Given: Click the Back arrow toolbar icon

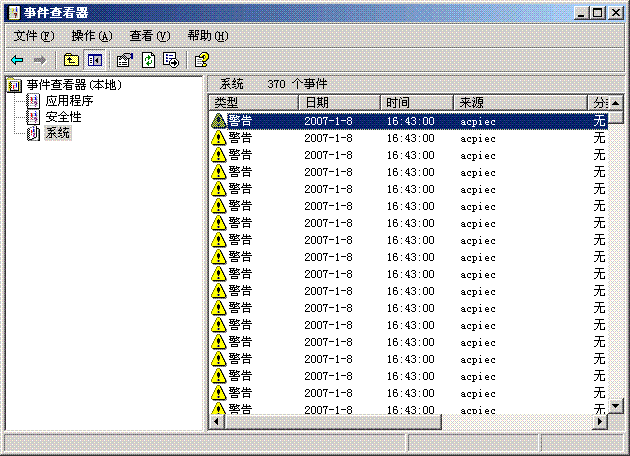Looking at the screenshot, I should coord(17,60).
